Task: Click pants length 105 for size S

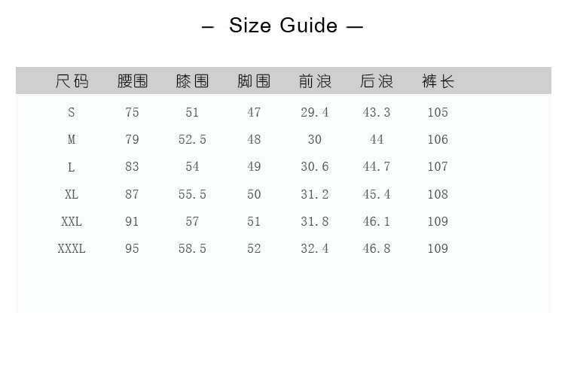Action: (x=438, y=112)
